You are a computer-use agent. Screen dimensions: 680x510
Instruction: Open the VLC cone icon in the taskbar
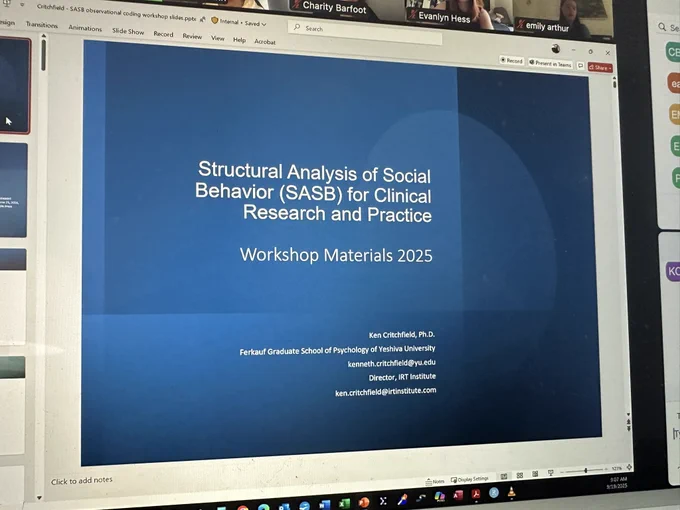[x=512, y=492]
